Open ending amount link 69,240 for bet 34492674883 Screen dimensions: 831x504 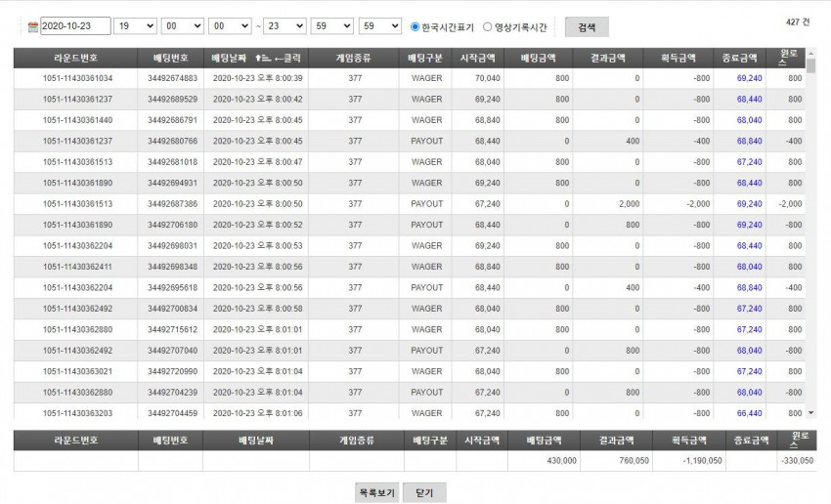pyautogui.click(x=750, y=78)
